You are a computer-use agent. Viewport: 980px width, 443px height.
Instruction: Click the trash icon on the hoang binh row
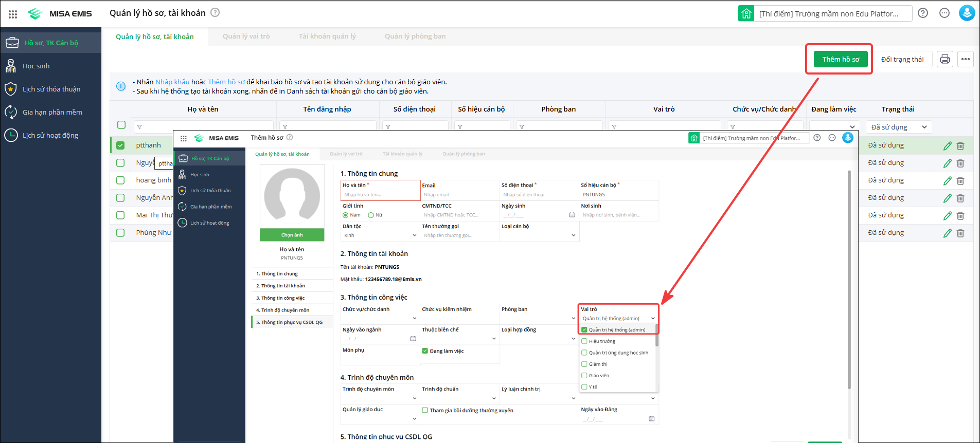click(960, 181)
